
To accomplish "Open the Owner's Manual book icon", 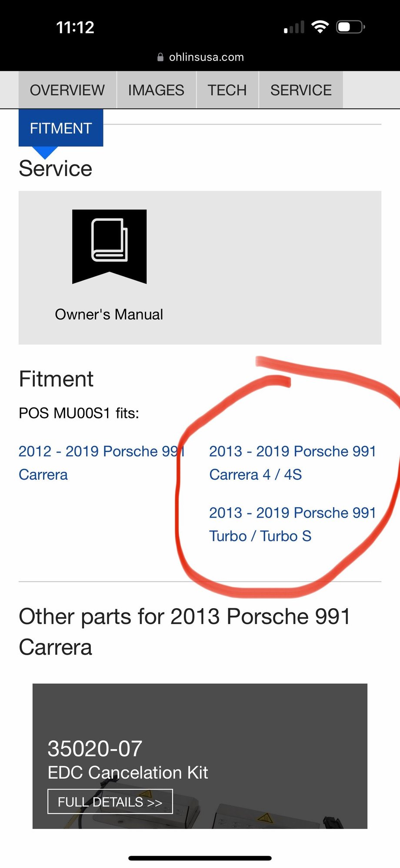I will click(x=109, y=246).
